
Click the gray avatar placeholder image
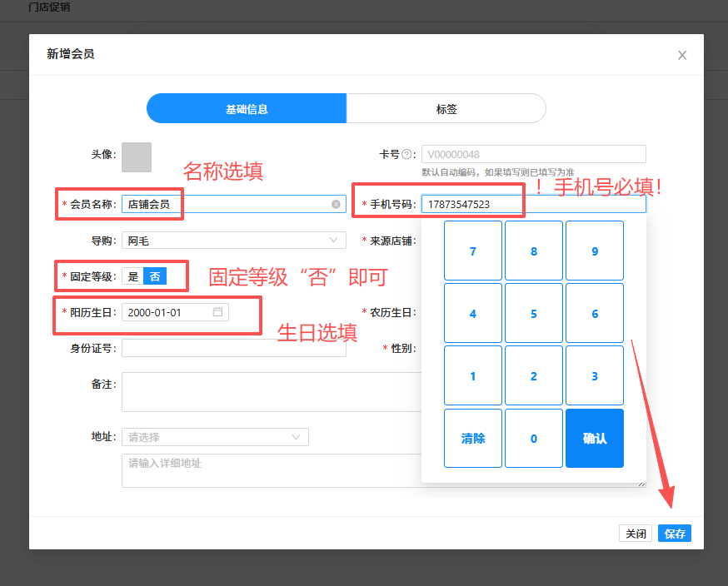[137, 156]
